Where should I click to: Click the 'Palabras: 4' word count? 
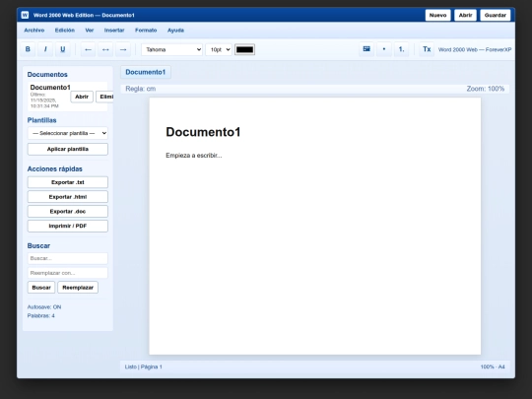point(41,316)
